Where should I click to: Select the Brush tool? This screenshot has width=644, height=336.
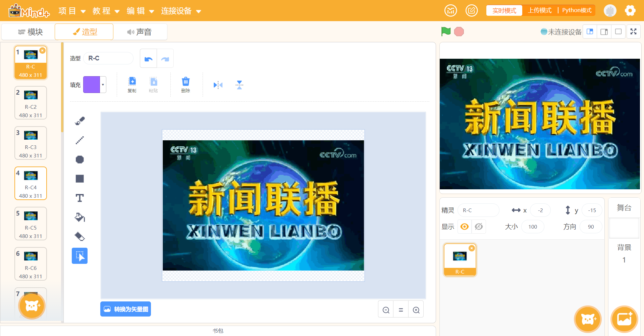pos(80,121)
